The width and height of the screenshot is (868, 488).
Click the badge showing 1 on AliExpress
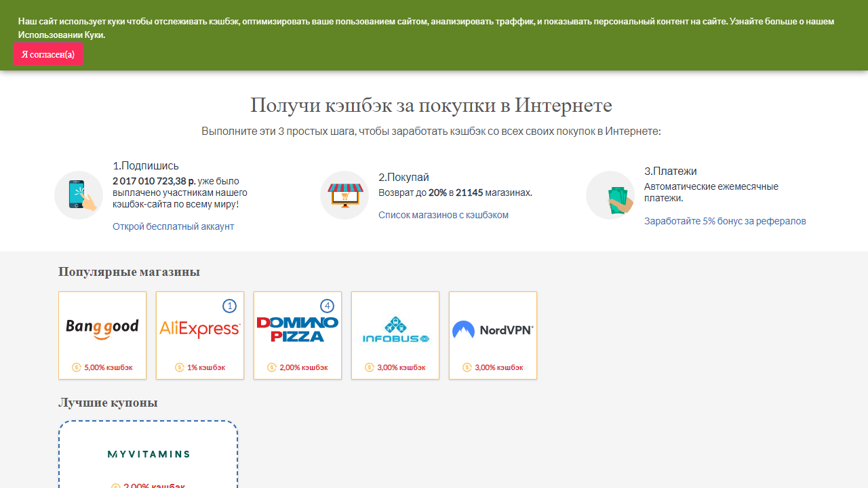229,306
